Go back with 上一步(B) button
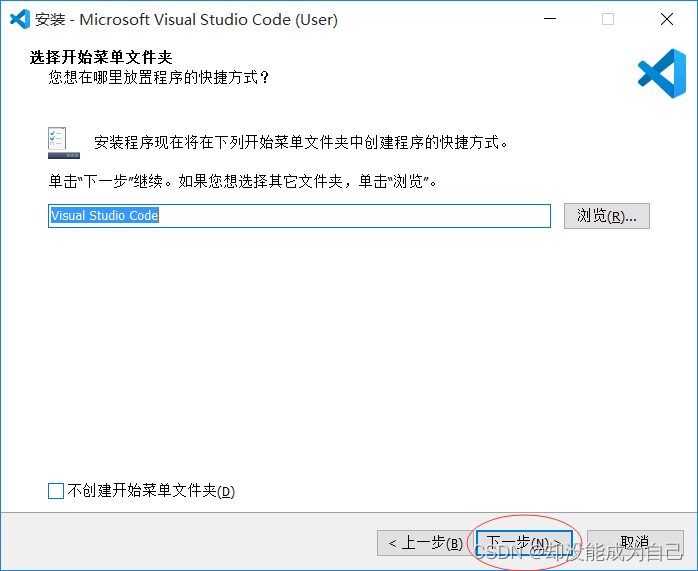This screenshot has height=571, width=698. [425, 543]
